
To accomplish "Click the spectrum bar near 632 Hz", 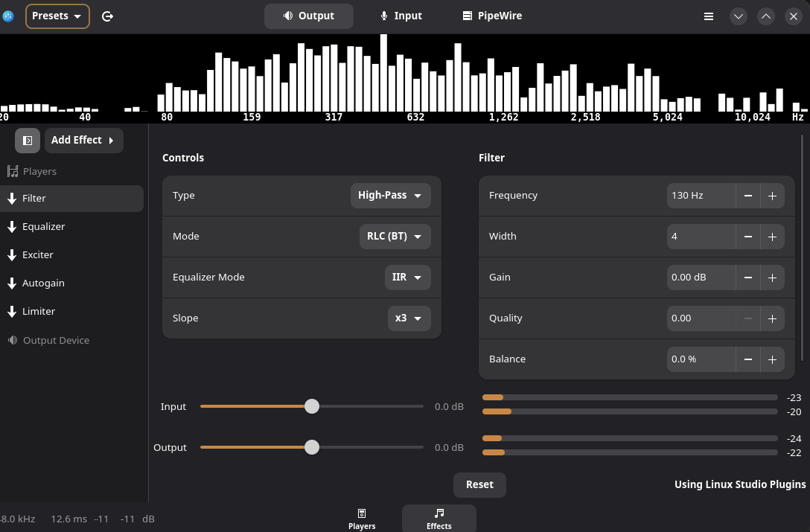I will (416, 95).
